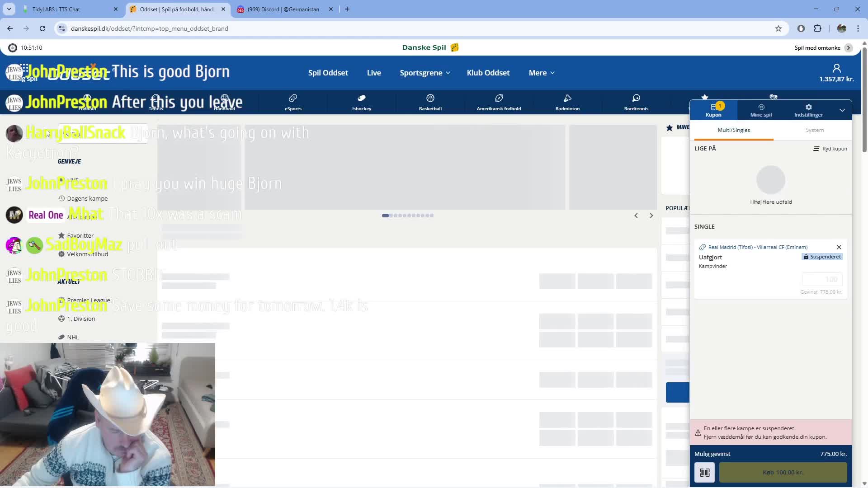Open the 1. Division league link

(76, 319)
